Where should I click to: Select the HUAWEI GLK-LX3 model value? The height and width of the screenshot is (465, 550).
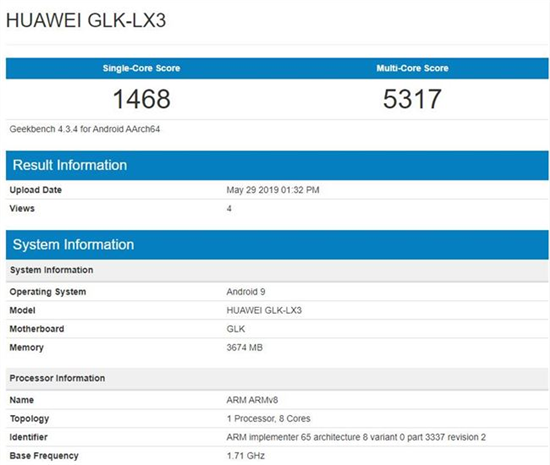click(x=264, y=310)
